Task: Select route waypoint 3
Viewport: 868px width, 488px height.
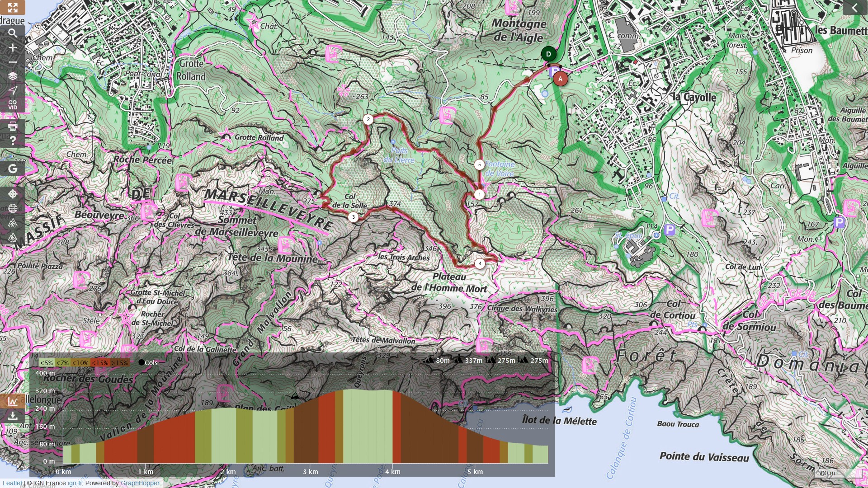Action: pyautogui.click(x=354, y=217)
